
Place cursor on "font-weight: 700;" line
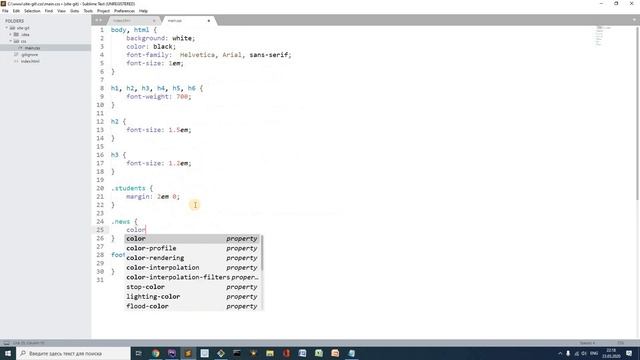pos(159,96)
